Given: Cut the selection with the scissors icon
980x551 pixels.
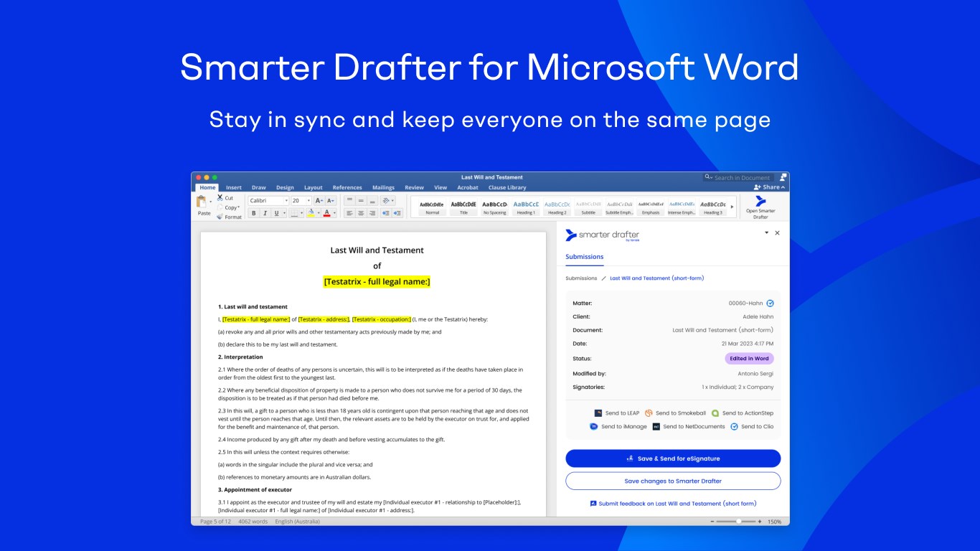Looking at the screenshot, I should click(220, 197).
